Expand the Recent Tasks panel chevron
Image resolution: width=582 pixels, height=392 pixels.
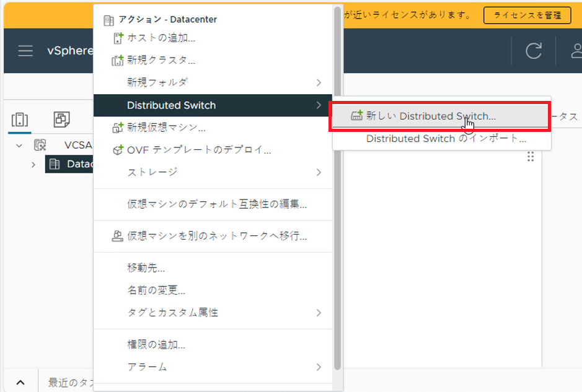coord(20,382)
